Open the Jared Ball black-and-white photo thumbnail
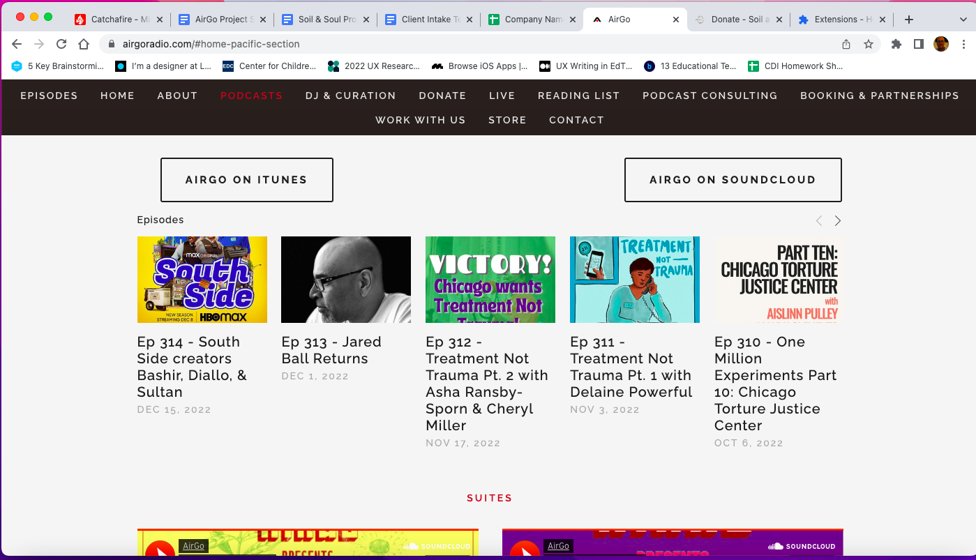 (346, 280)
